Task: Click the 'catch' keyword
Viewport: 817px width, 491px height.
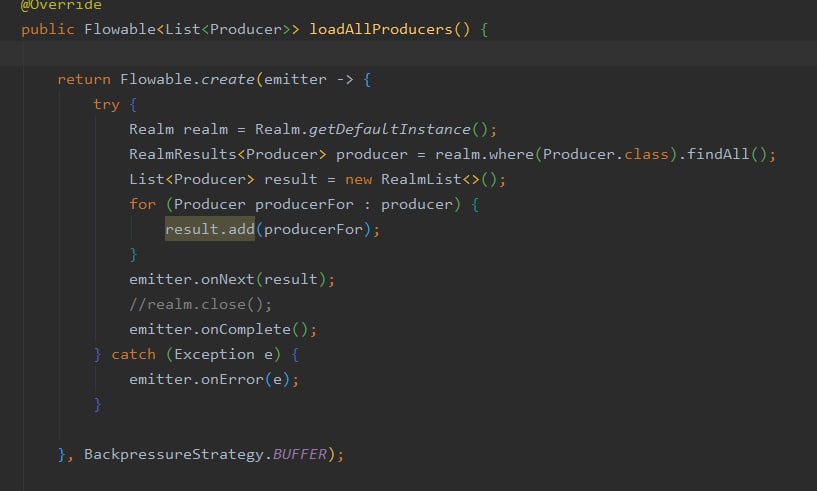Action: (x=133, y=354)
